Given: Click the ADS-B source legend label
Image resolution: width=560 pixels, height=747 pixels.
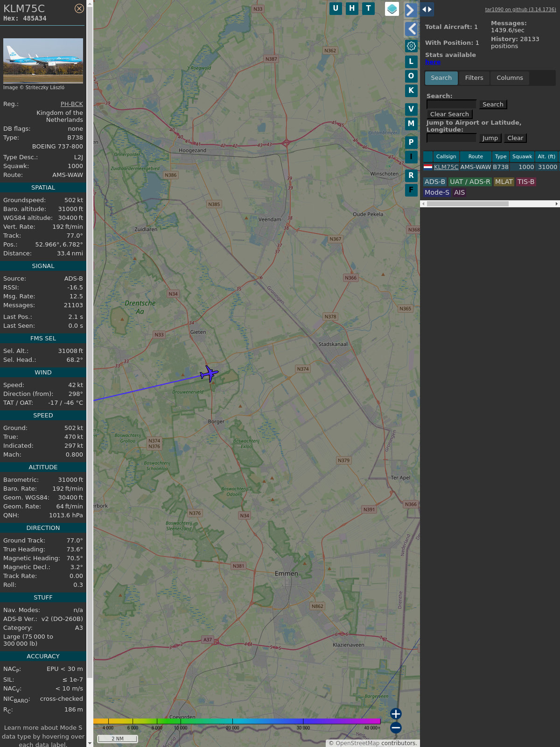Looking at the screenshot, I should (x=435, y=182).
